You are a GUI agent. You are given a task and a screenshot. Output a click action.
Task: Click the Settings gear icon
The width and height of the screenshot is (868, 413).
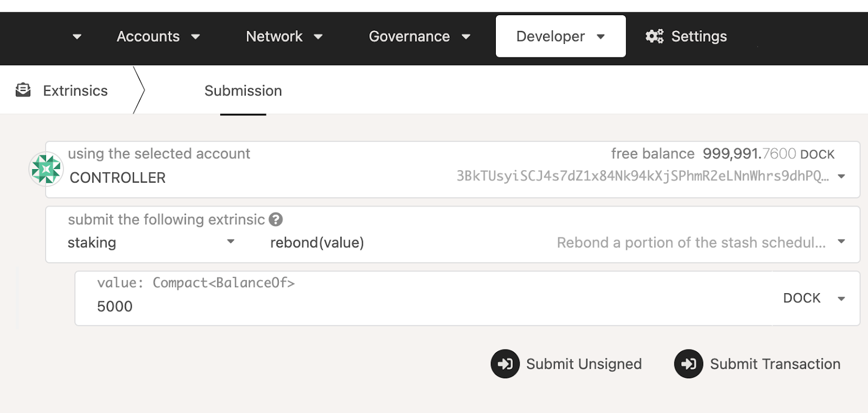click(x=654, y=36)
